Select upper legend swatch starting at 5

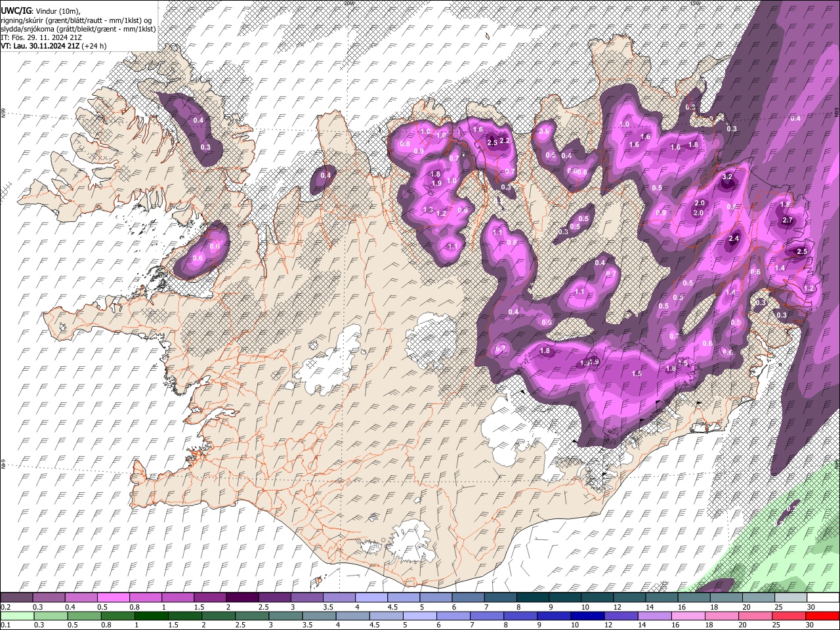435,598
